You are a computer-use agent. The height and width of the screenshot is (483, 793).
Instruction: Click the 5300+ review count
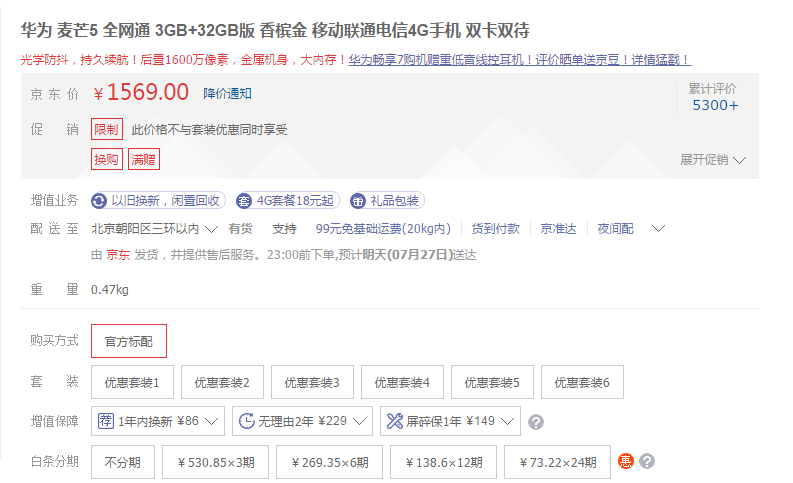tap(715, 105)
